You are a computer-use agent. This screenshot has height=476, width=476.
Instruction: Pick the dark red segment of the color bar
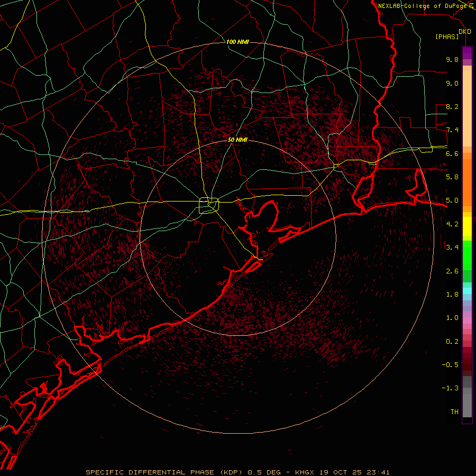tap(467, 361)
